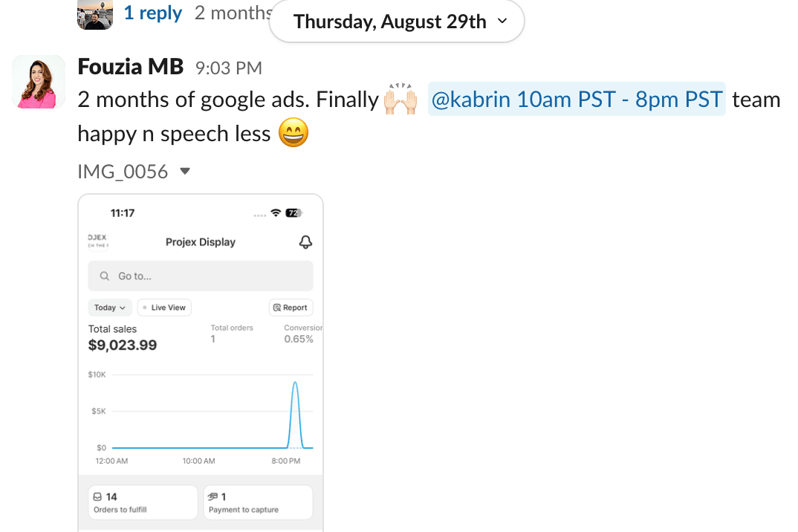Screen dimensions: 798x532
Task: Click the thread replier's avatar thumbnail
Action: pyautogui.click(x=95, y=14)
